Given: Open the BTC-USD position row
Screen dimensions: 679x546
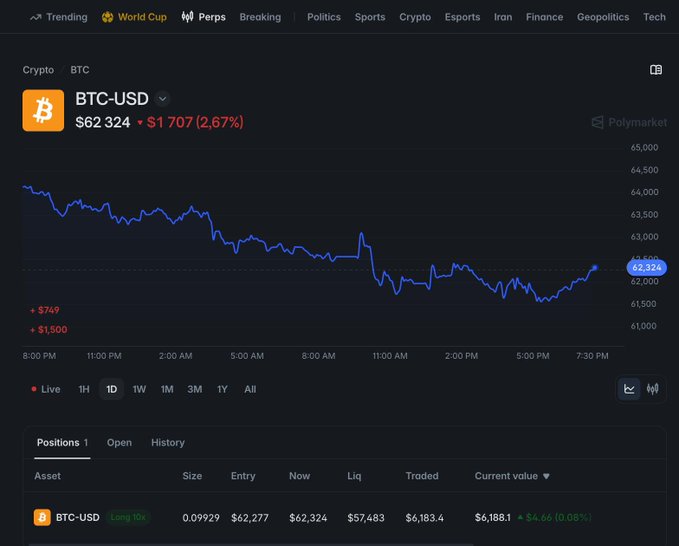Looking at the screenshot, I should [x=345, y=517].
